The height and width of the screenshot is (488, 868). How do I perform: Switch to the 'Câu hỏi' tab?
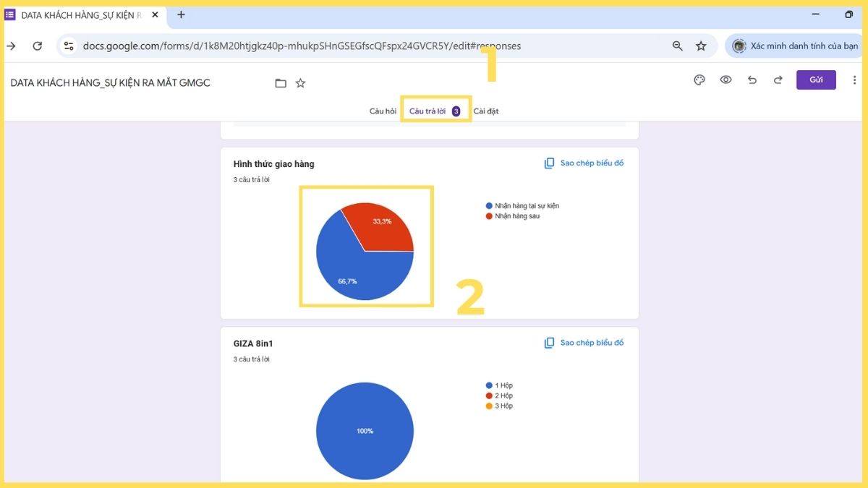click(x=383, y=111)
